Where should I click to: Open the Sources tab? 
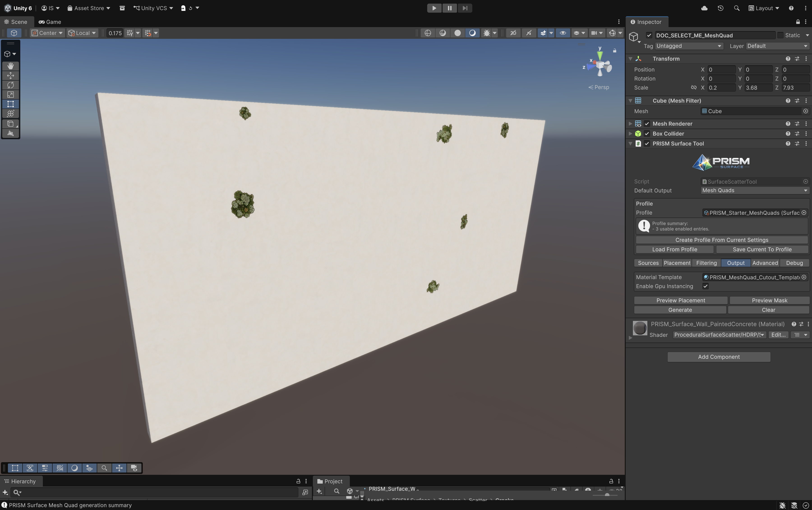pos(648,263)
